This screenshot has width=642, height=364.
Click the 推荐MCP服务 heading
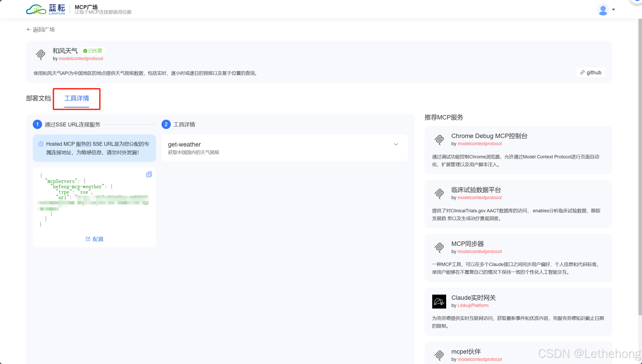(444, 117)
